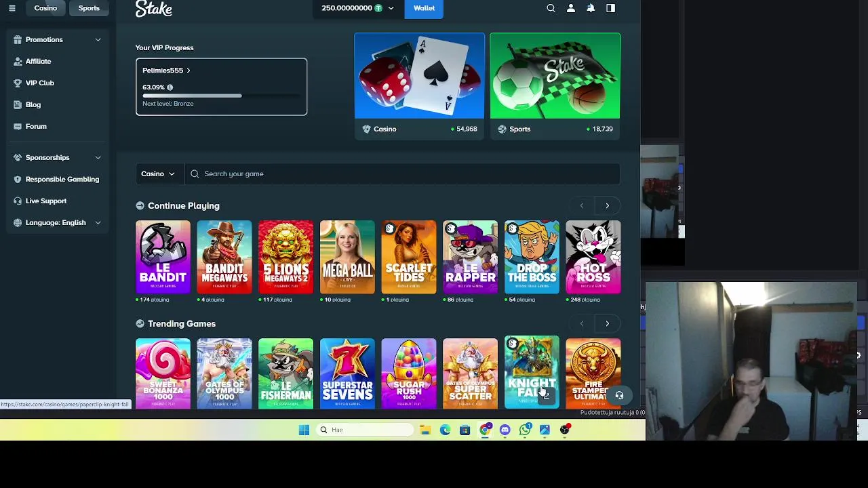Screen dimensions: 868x488
Task: Open Discord in taskbar
Action: 505,430
